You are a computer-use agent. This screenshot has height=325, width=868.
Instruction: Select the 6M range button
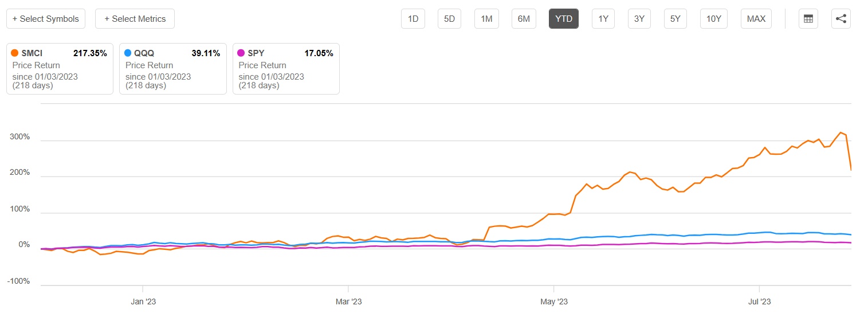(x=524, y=19)
